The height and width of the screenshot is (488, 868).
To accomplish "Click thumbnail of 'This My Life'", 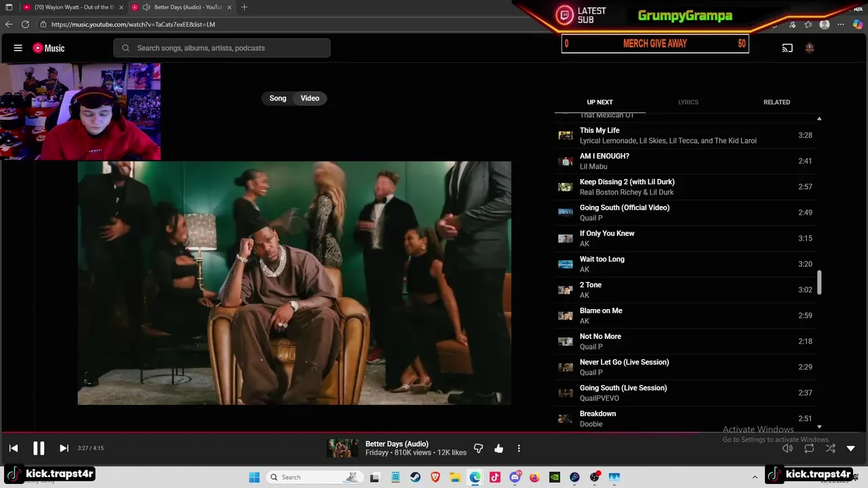I will click(566, 136).
